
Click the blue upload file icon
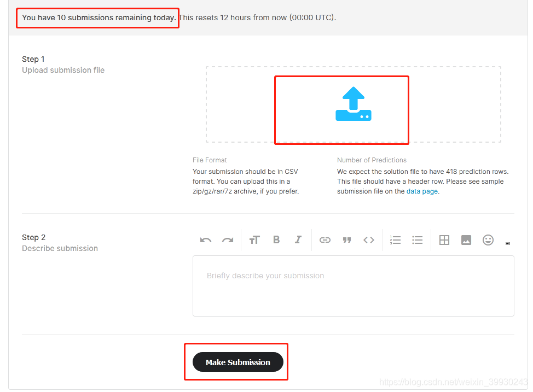(x=353, y=104)
